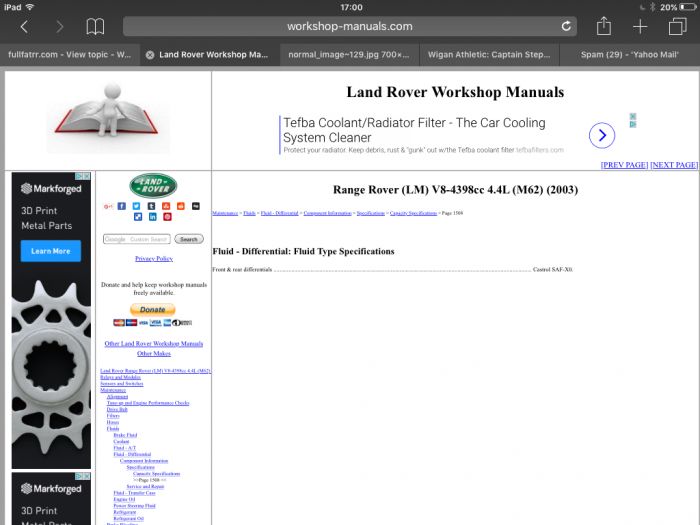
Task: Click the open-book mascot logo image
Action: (x=108, y=117)
